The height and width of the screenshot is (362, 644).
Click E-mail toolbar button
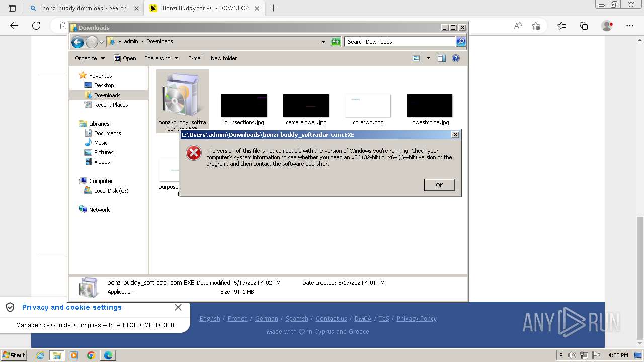coord(195,58)
